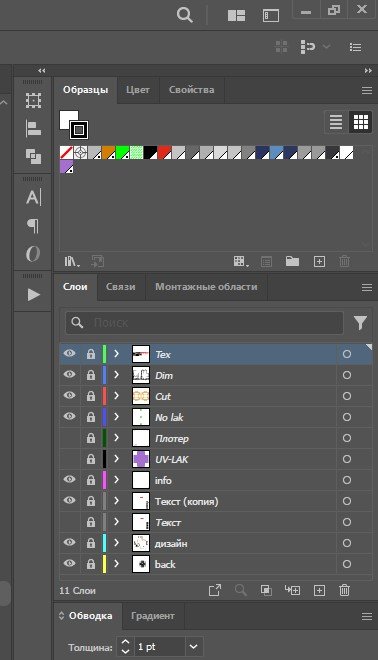The image size is (378, 660).
Task: Open the Align panel icon in dock
Action: (x=33, y=128)
